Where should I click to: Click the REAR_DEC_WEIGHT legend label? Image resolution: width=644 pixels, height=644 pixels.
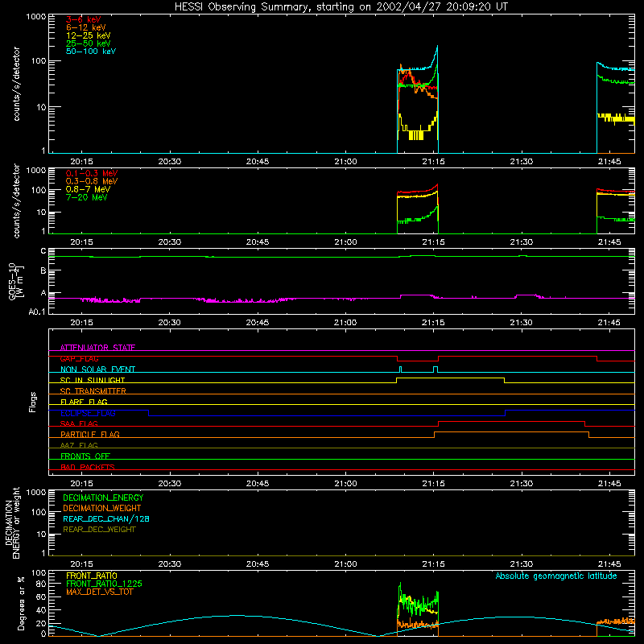click(99, 530)
